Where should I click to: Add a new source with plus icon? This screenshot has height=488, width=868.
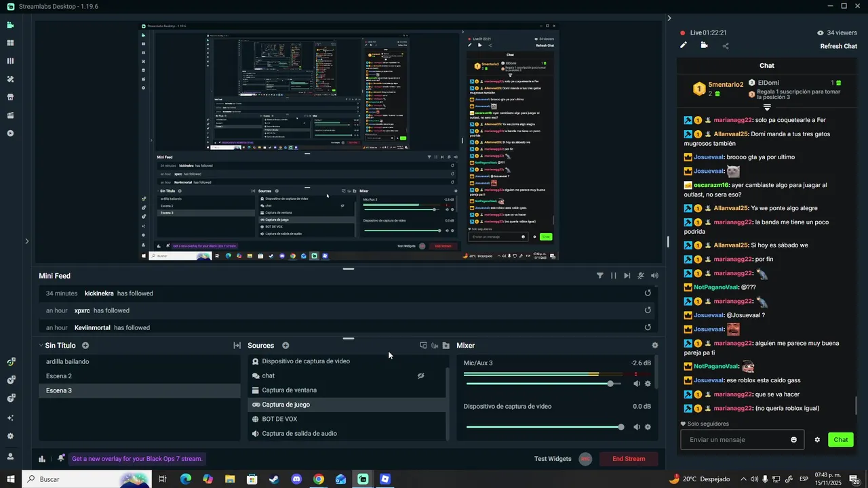click(285, 346)
